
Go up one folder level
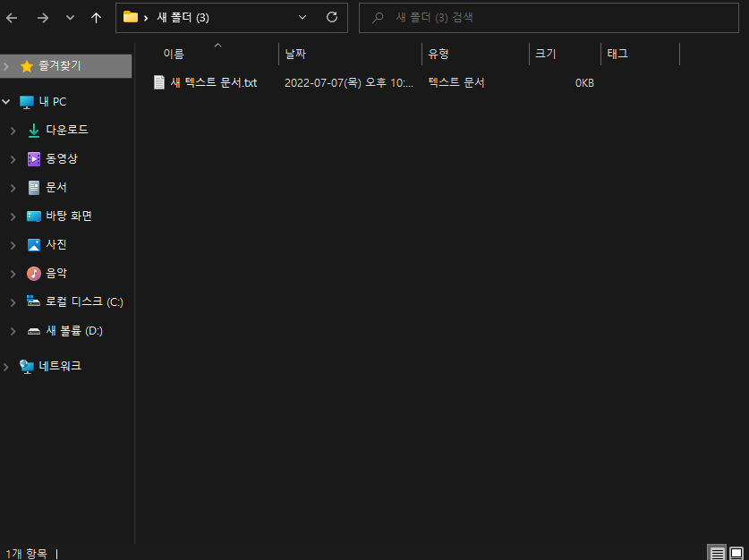point(96,17)
